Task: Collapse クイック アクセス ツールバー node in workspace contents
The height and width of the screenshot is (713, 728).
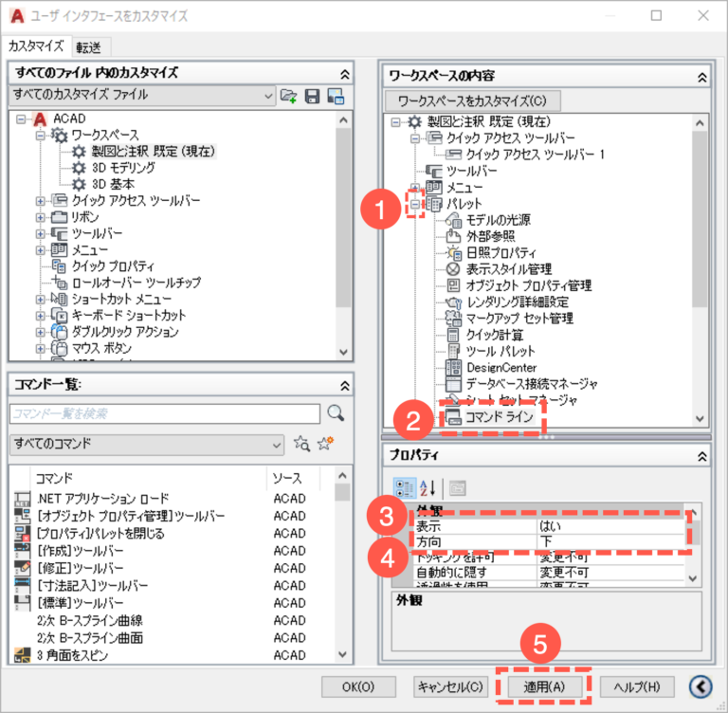Action: coord(415,138)
